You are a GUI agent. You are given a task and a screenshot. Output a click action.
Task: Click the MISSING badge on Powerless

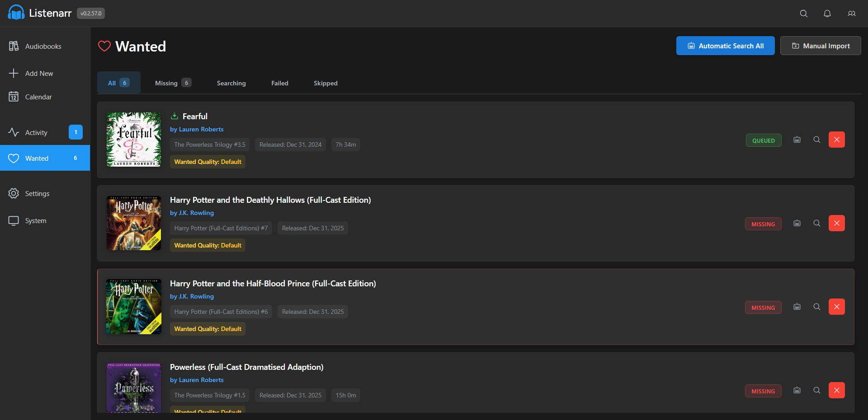[x=763, y=391]
